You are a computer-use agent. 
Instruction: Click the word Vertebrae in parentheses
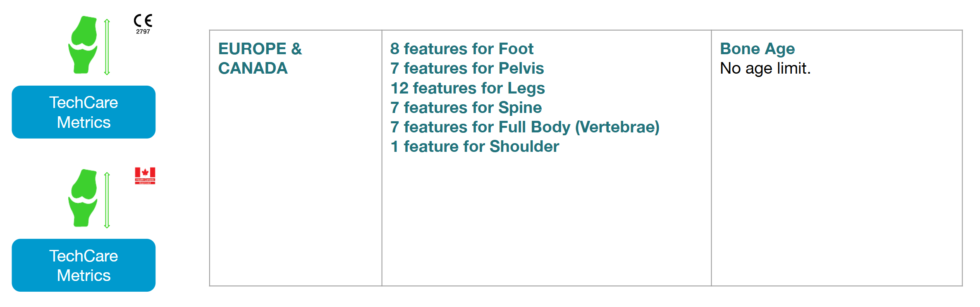(617, 127)
